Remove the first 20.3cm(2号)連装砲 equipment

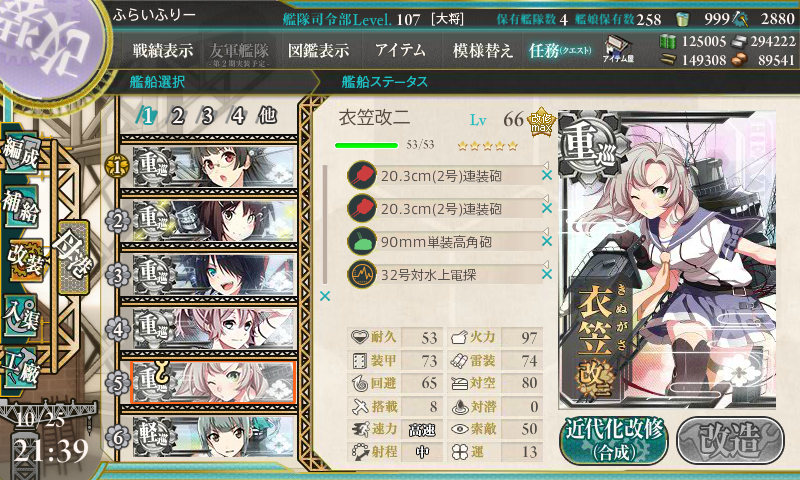click(546, 175)
